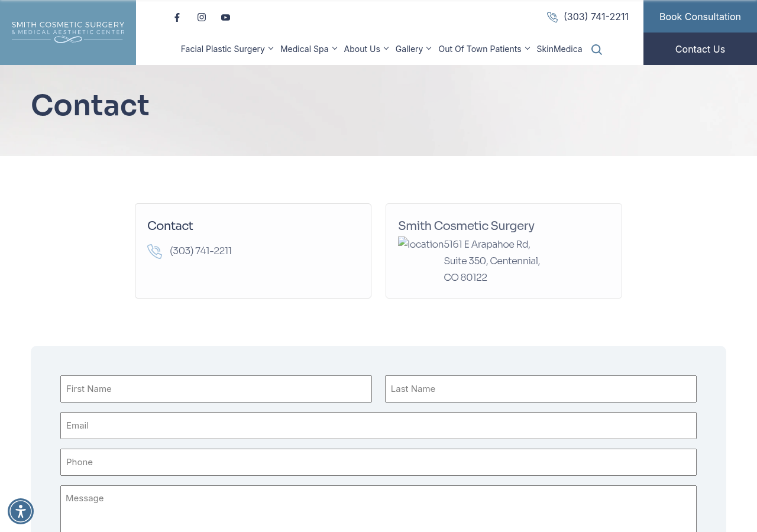Click the large Contact page title
The image size is (757, 532).
[x=90, y=105]
